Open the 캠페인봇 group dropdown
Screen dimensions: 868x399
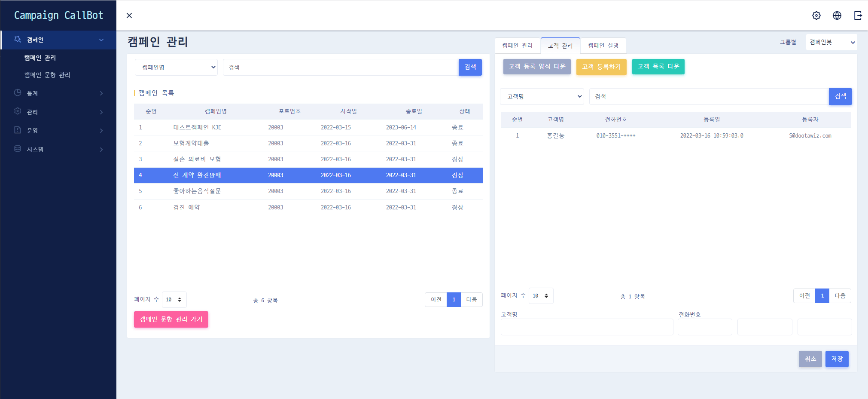(x=831, y=42)
